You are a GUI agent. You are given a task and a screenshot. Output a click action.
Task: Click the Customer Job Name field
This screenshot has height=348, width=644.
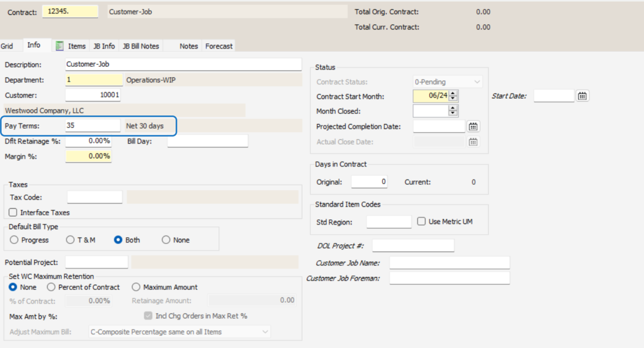(x=450, y=263)
